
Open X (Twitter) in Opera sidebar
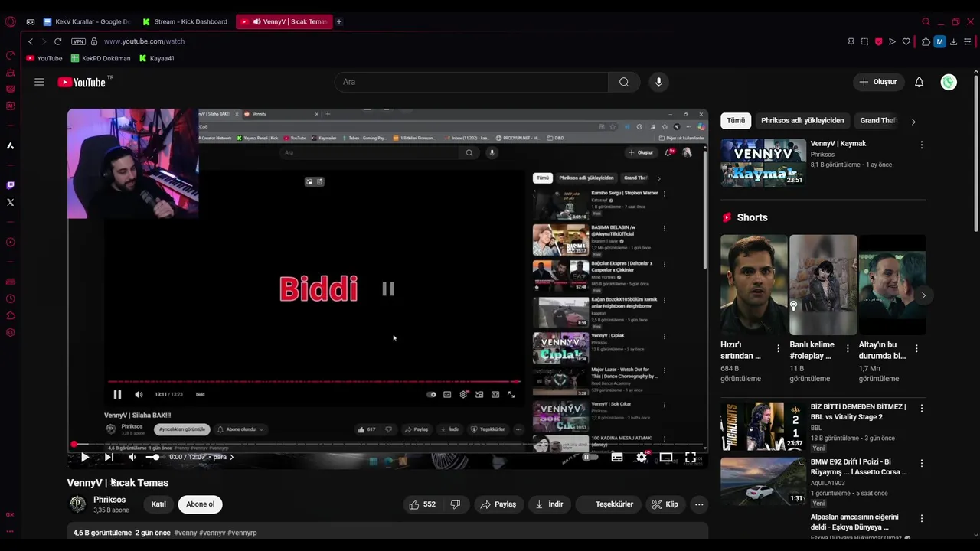coord(10,202)
